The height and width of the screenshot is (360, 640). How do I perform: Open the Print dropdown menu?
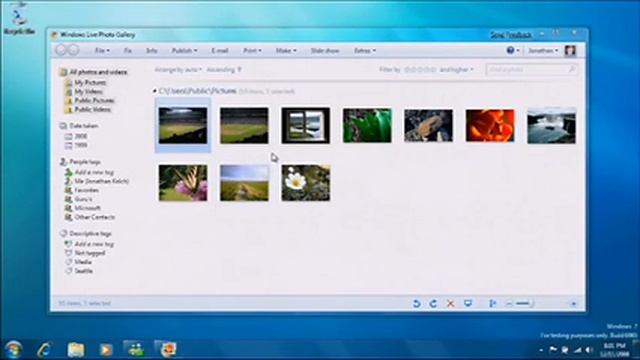[252, 51]
